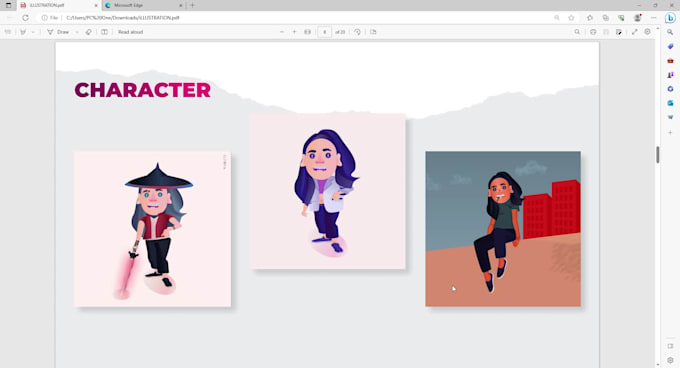This screenshot has height=368, width=680.
Task: Click the samurai hat character illustration
Action: (x=152, y=229)
